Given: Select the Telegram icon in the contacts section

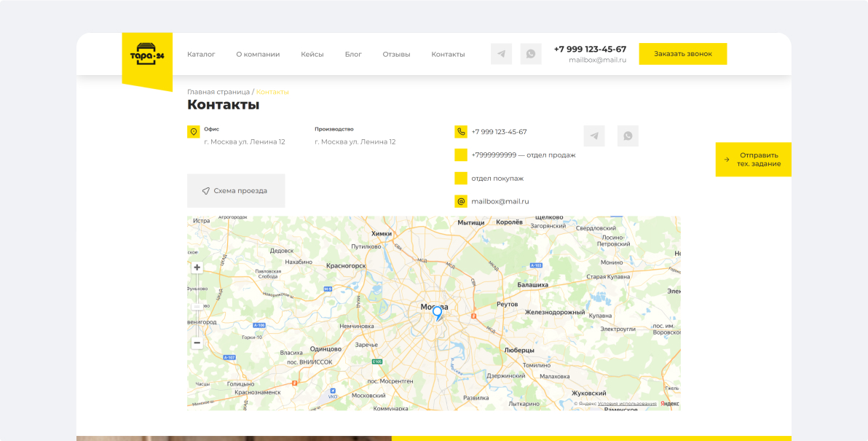Looking at the screenshot, I should click(594, 136).
